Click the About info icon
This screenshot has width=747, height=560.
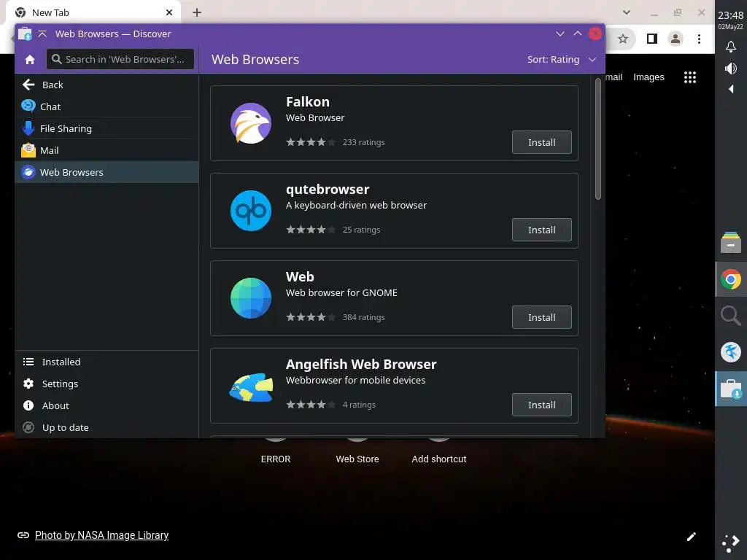pyautogui.click(x=28, y=405)
